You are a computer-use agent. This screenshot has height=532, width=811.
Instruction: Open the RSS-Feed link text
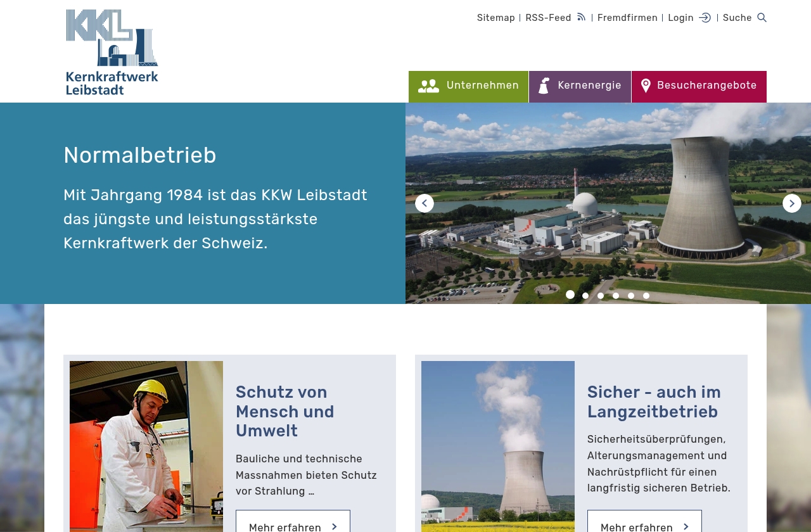[548, 18]
